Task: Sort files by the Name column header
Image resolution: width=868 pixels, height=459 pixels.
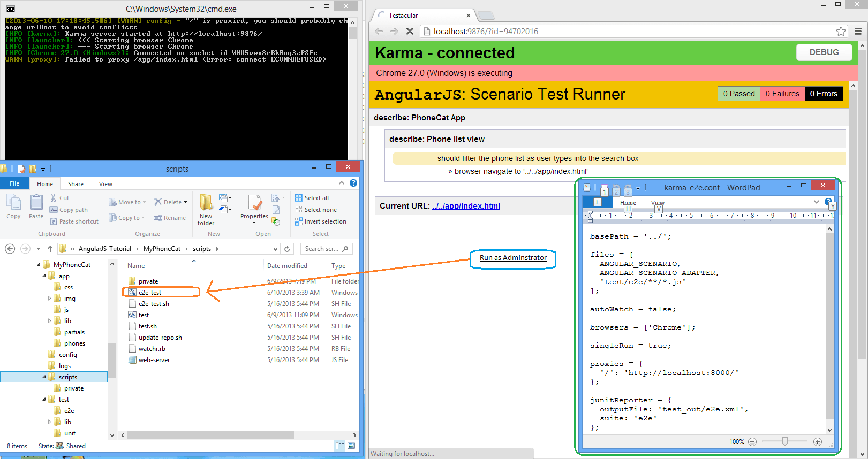Action: (136, 266)
